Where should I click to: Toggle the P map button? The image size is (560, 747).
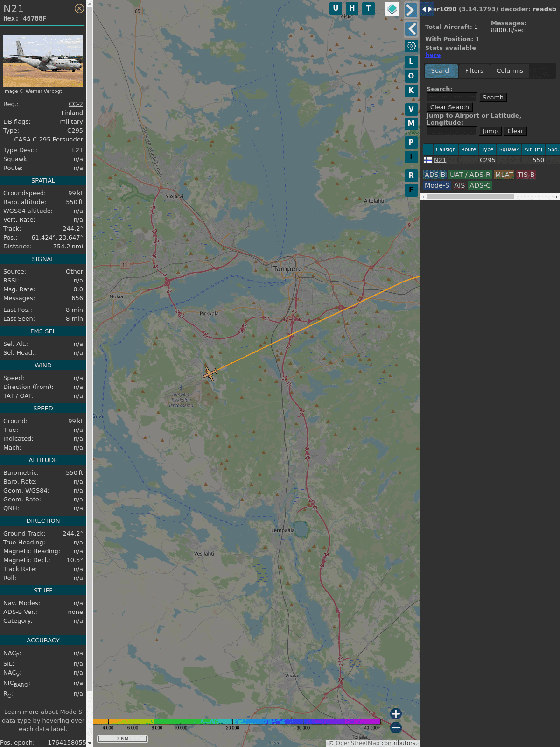tap(411, 142)
